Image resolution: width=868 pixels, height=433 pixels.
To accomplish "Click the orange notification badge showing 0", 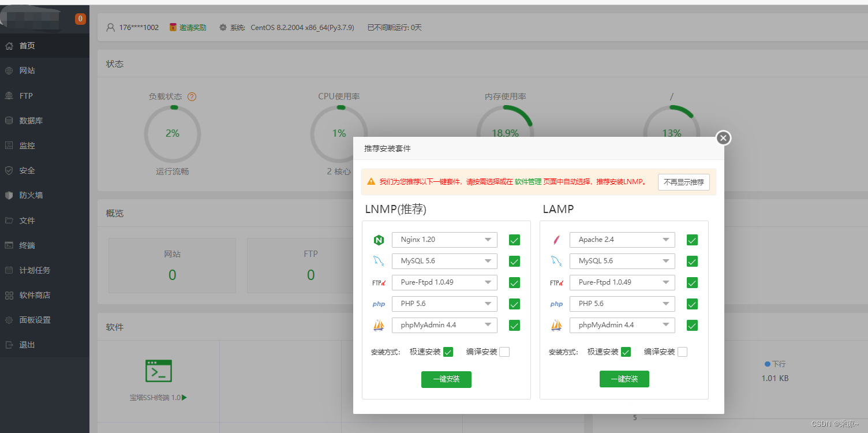I will [x=80, y=19].
